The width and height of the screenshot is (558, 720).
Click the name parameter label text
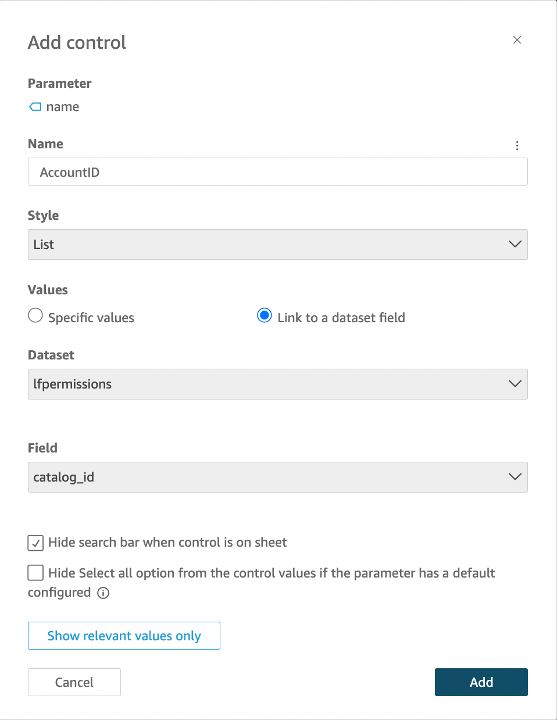point(62,107)
